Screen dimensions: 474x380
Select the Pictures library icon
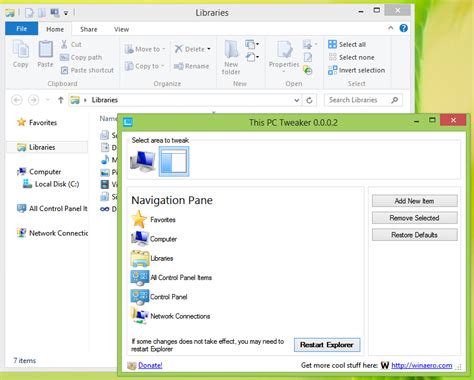pyautogui.click(x=105, y=172)
